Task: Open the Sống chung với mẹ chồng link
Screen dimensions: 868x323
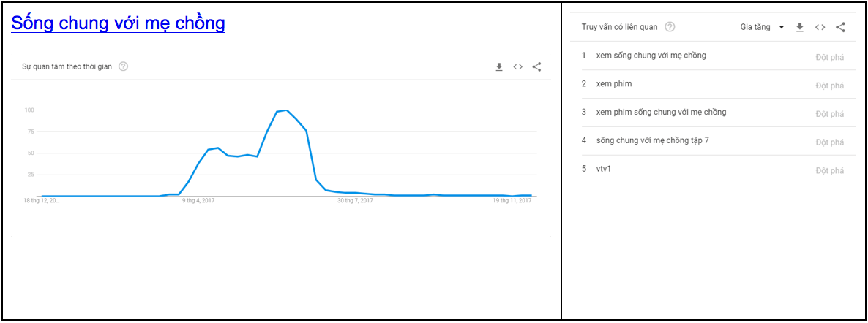Action: [x=118, y=23]
